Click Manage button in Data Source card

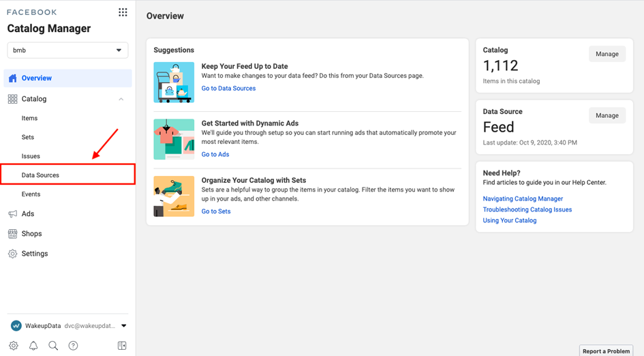pos(607,115)
